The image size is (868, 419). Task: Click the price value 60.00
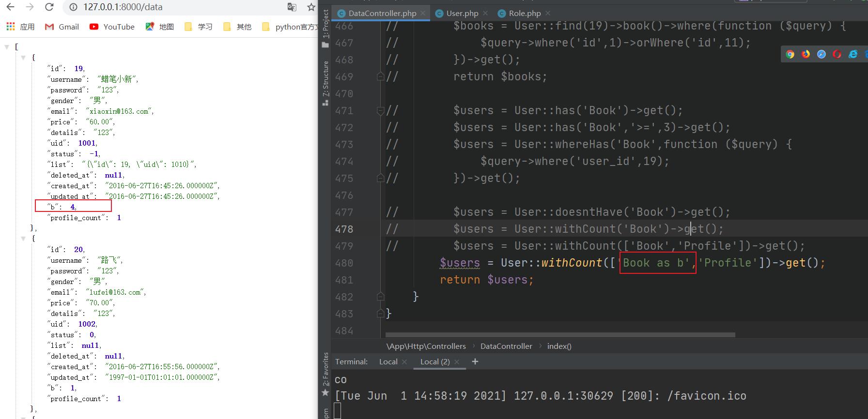100,122
